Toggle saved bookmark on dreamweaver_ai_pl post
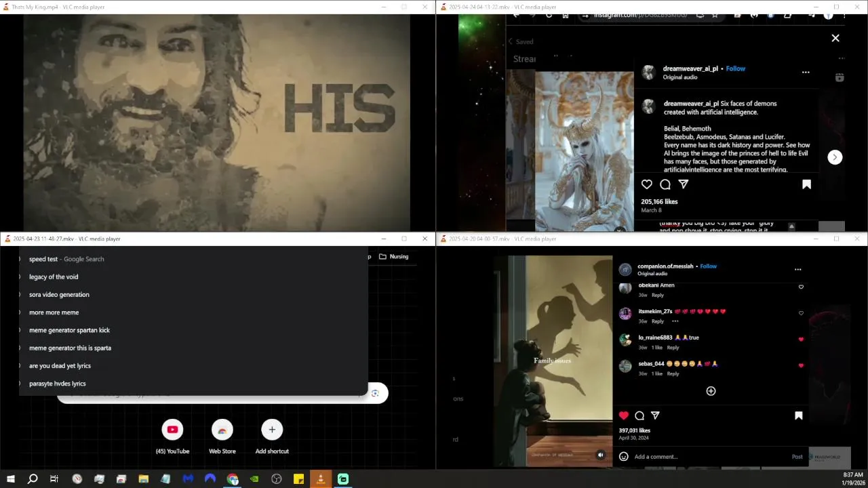Image resolution: width=868 pixels, height=488 pixels. point(806,184)
